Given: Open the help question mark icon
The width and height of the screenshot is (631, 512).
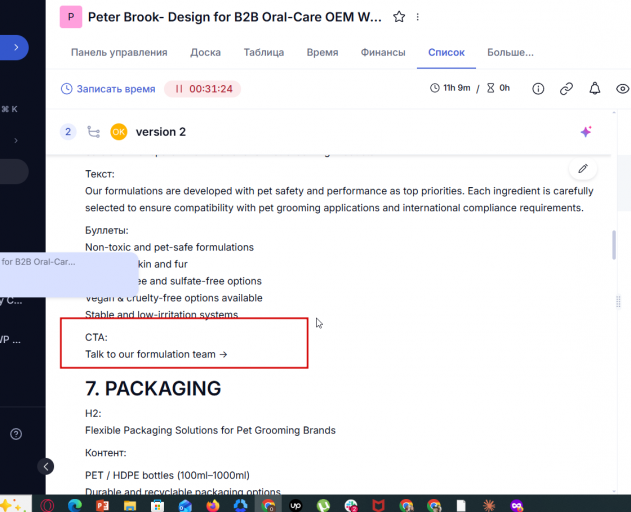Looking at the screenshot, I should pyautogui.click(x=16, y=434).
